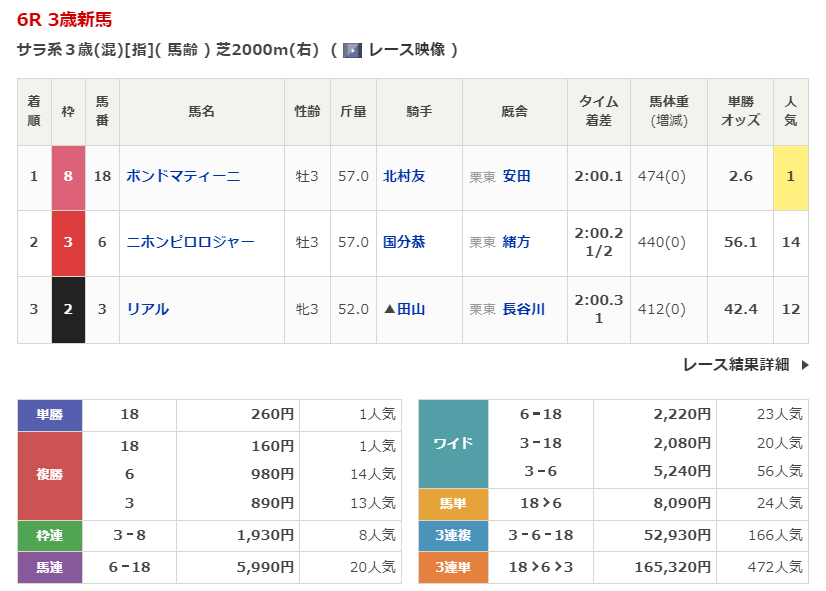This screenshot has height=591, width=826.
Task: Select the 単勝 payout label
Action: pos(50,414)
